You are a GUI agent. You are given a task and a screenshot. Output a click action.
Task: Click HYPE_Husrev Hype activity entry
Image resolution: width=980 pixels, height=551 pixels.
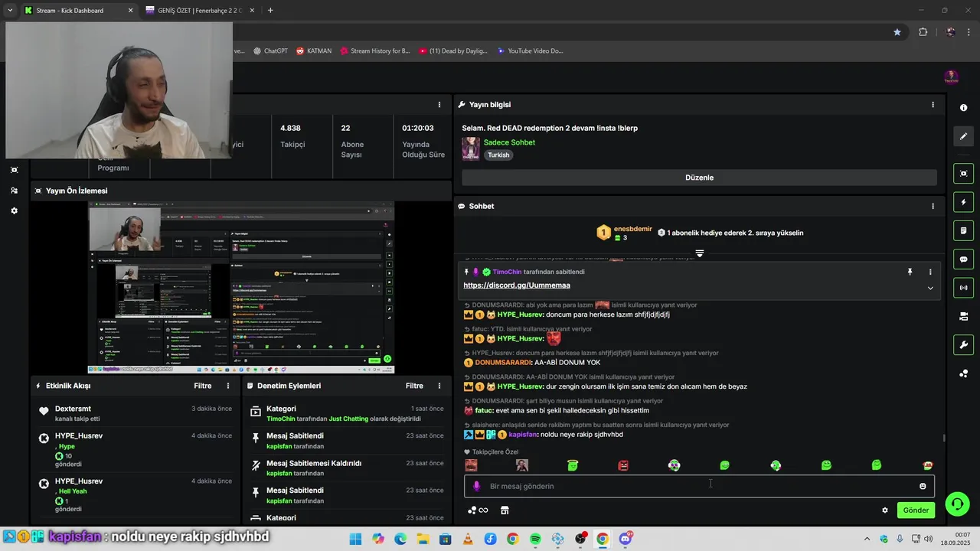coord(136,450)
